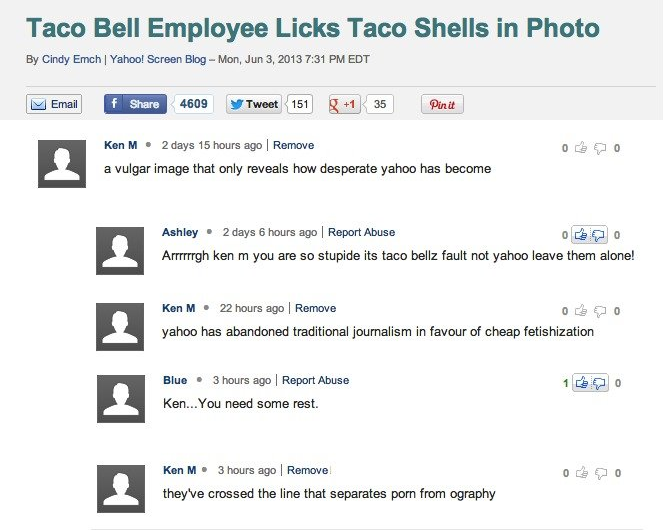The width and height of the screenshot is (668, 531).
Task: Report abuse on Ashley's comment
Action: (x=361, y=232)
